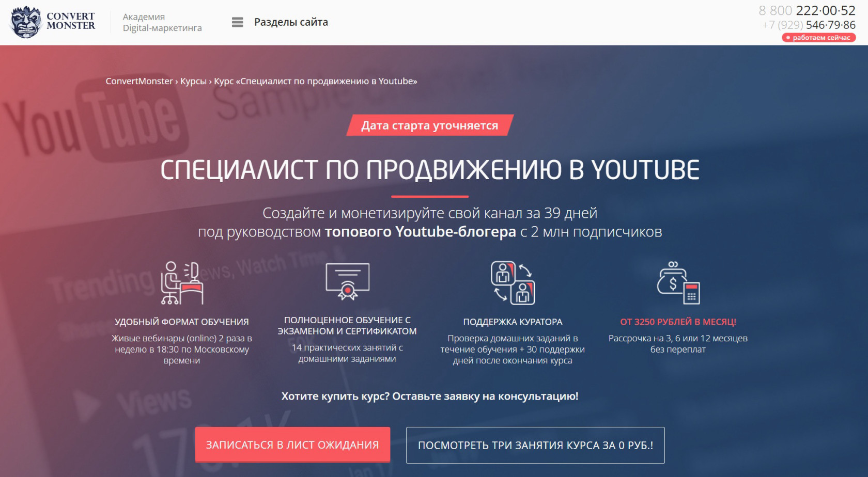Open the Разделы сайта menu
The width and height of the screenshot is (868, 477).
(x=291, y=22)
